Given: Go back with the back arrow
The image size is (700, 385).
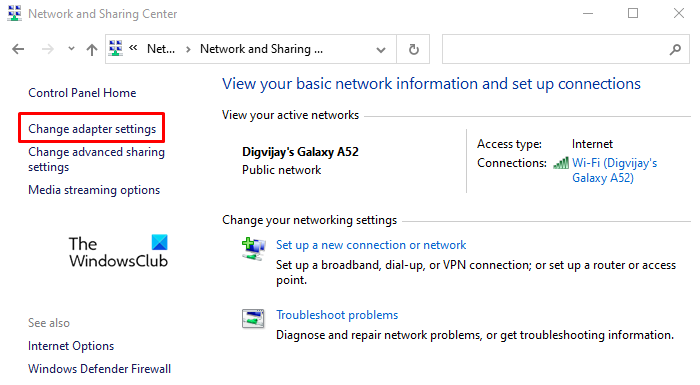Looking at the screenshot, I should coord(18,49).
